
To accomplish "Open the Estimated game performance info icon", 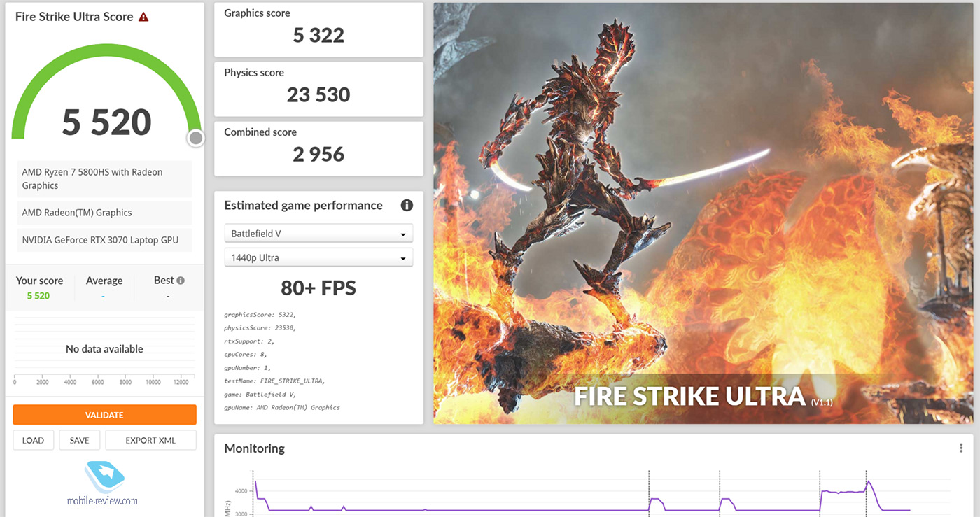I will pos(407,206).
